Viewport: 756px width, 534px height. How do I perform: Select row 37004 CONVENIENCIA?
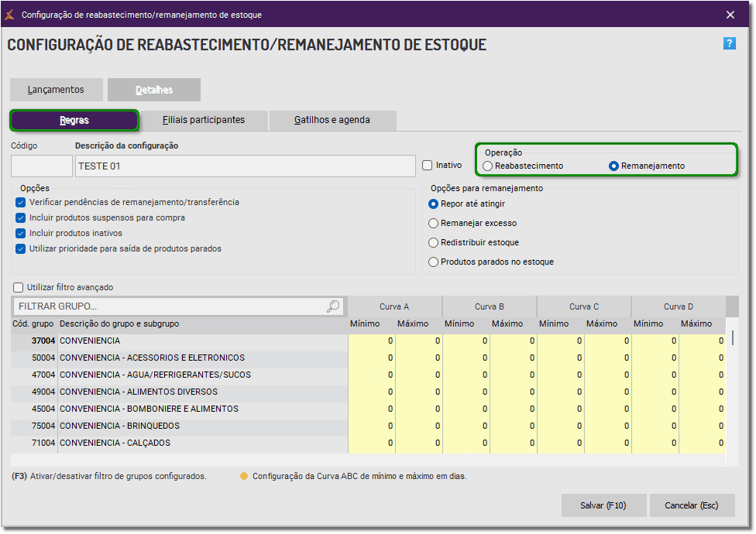369,341
